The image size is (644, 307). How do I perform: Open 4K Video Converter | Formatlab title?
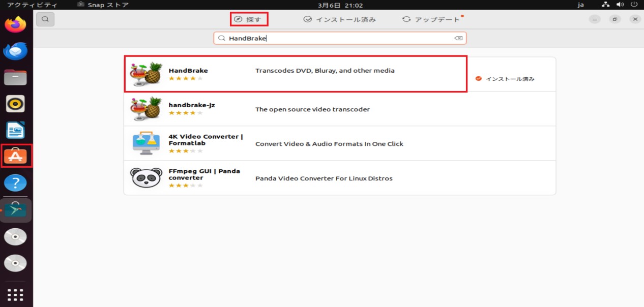206,140
